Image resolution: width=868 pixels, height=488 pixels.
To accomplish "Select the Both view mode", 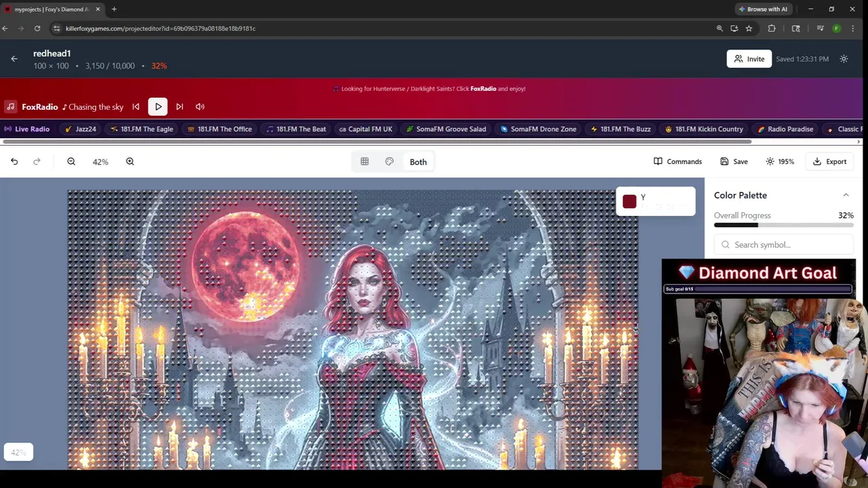I will click(418, 162).
